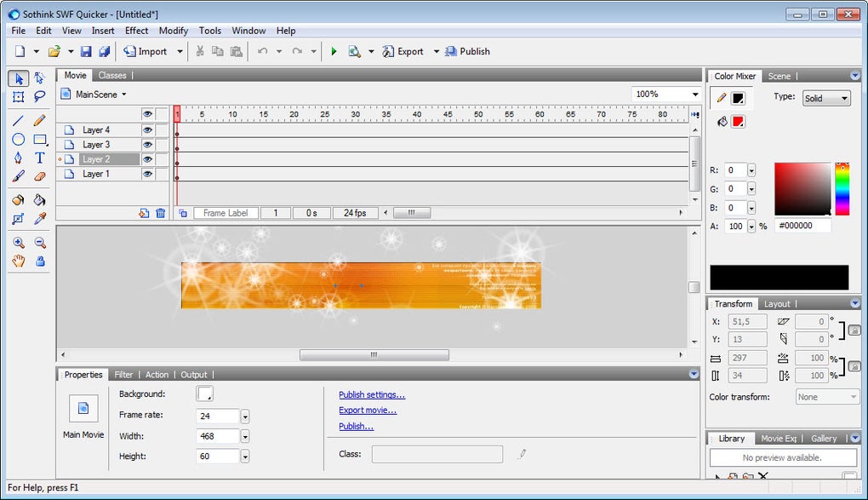Screen dimensions: 868x500
Task: Toggle Layer 1 eye visibility
Action: (147, 174)
